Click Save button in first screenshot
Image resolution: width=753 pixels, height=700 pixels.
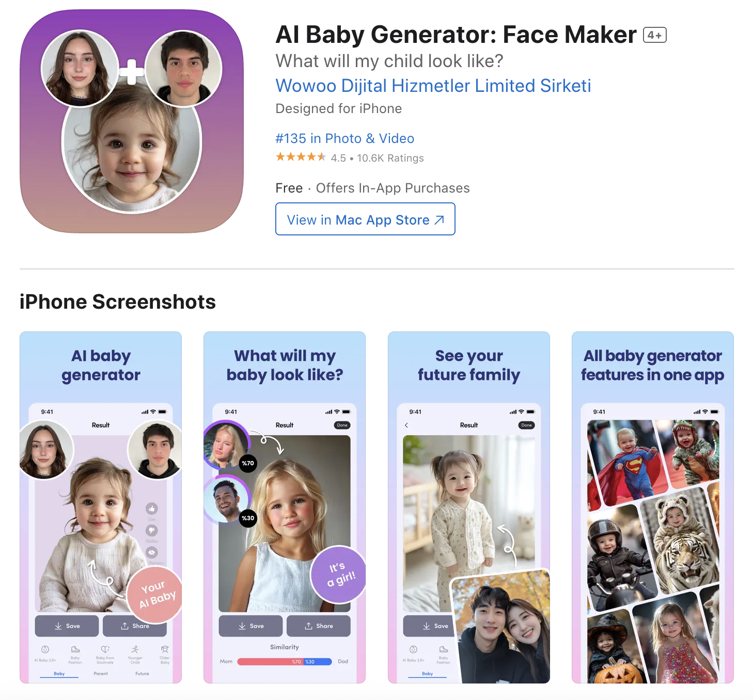pos(67,626)
